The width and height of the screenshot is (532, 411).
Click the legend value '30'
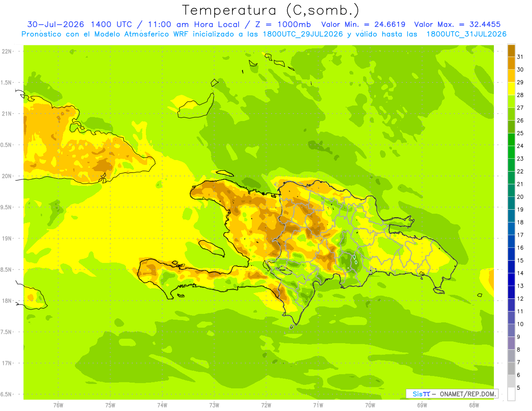(x=520, y=69)
